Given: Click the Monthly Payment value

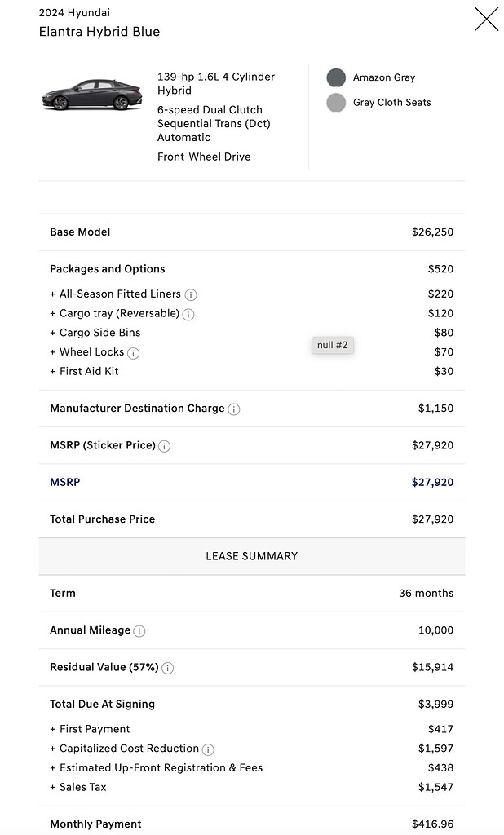Looking at the screenshot, I should 435,824.
